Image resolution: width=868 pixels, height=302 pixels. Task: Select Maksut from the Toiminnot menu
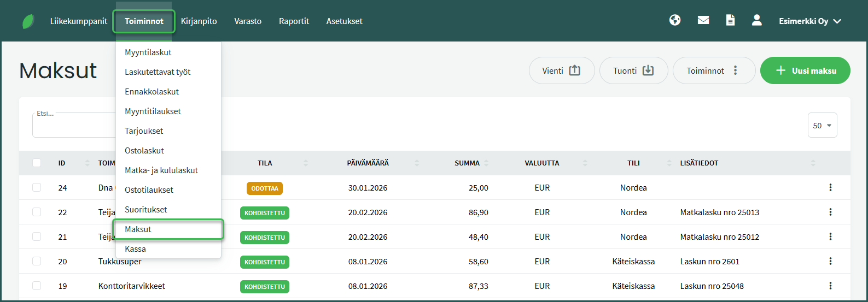click(138, 229)
